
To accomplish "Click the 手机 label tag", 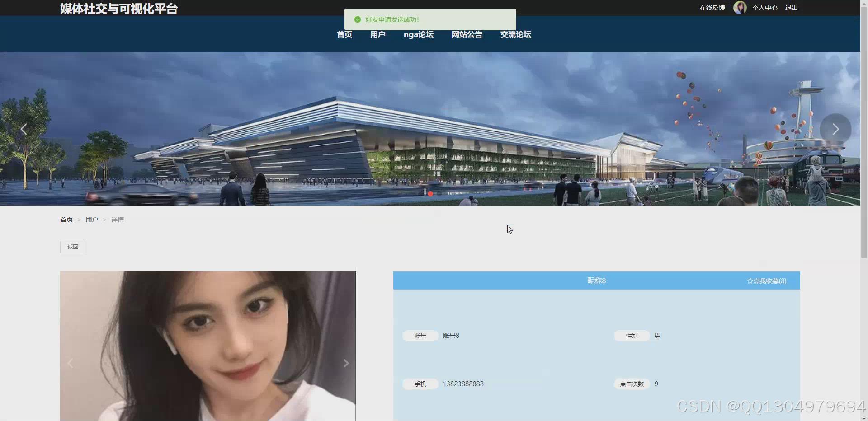I will (420, 384).
